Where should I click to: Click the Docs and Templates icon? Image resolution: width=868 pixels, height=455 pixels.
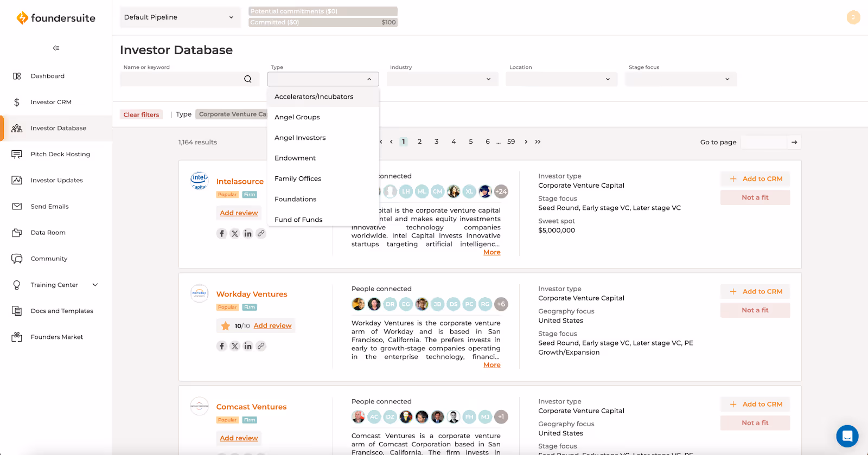[x=17, y=311]
